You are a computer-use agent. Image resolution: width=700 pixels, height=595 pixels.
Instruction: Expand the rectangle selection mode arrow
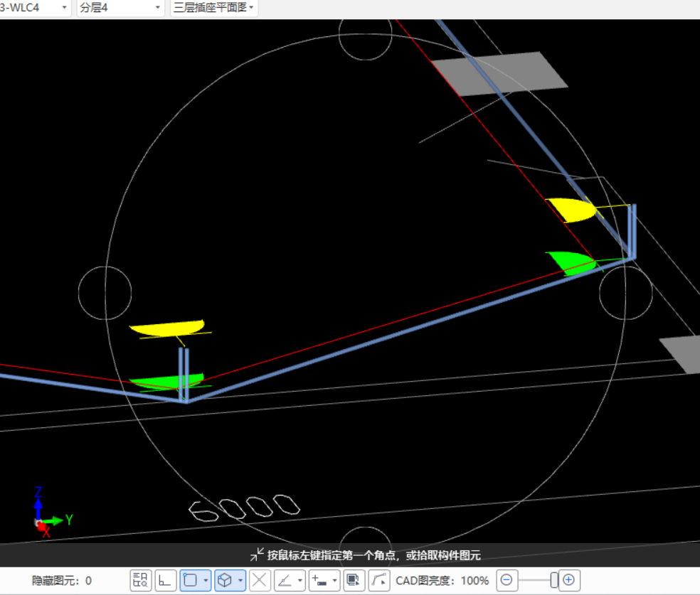pyautogui.click(x=206, y=580)
